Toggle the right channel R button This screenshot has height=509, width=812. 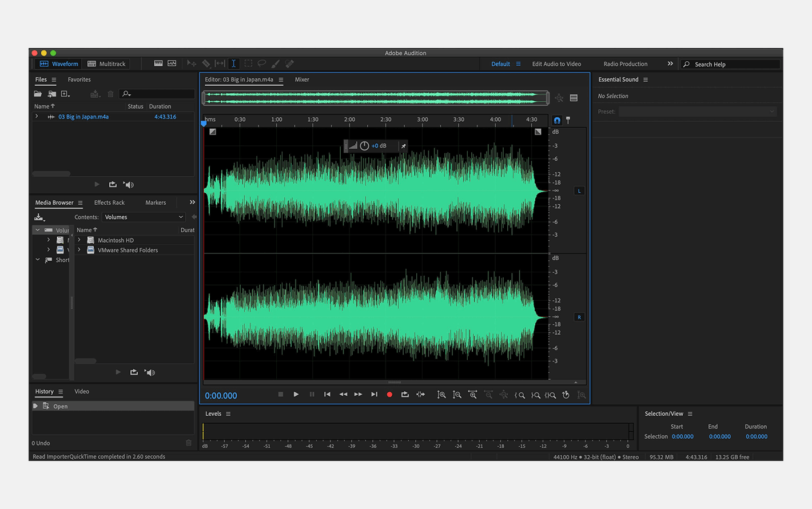(579, 317)
